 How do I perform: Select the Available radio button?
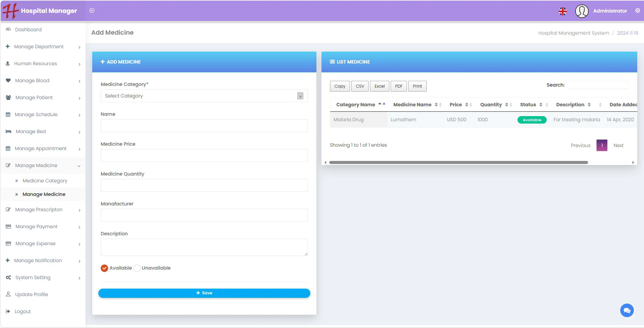point(104,268)
